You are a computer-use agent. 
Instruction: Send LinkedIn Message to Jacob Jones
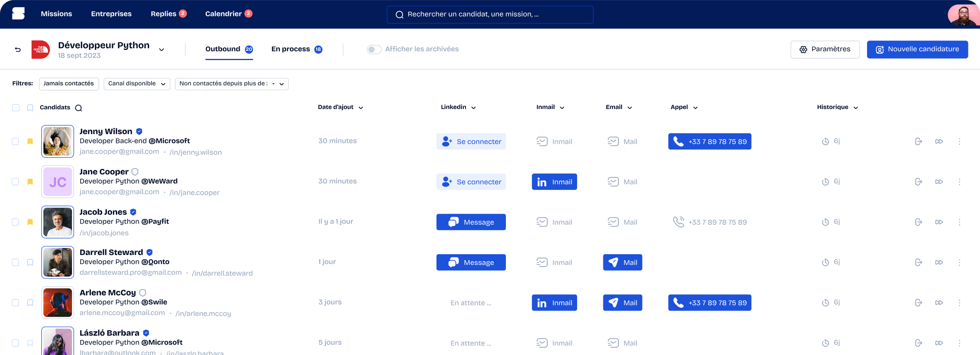[471, 222]
